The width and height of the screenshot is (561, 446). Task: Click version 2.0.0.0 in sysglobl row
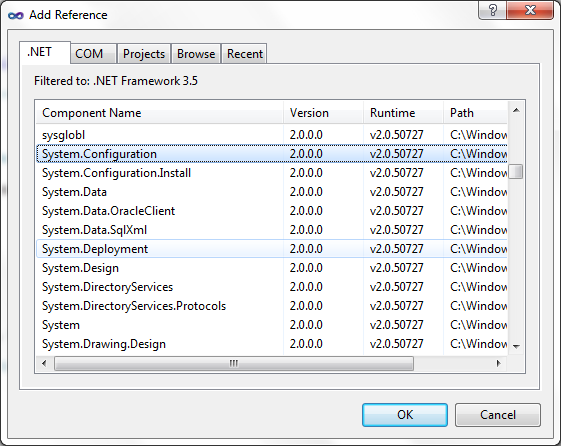click(x=306, y=135)
